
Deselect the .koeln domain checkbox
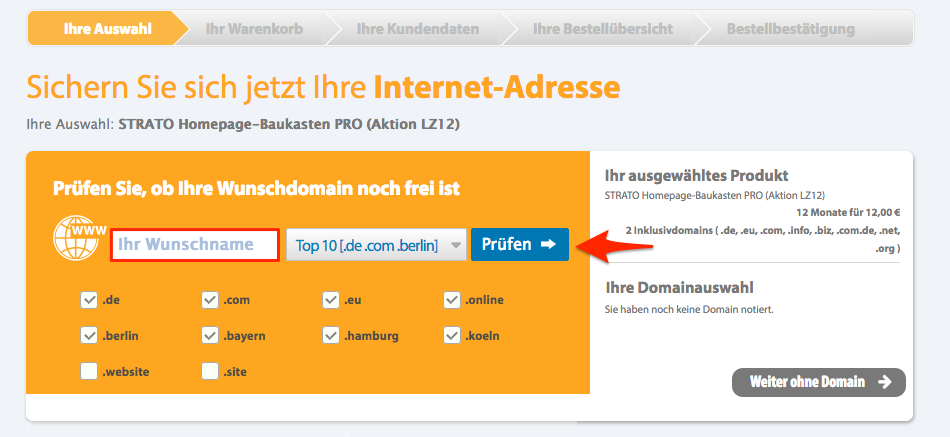coord(453,335)
